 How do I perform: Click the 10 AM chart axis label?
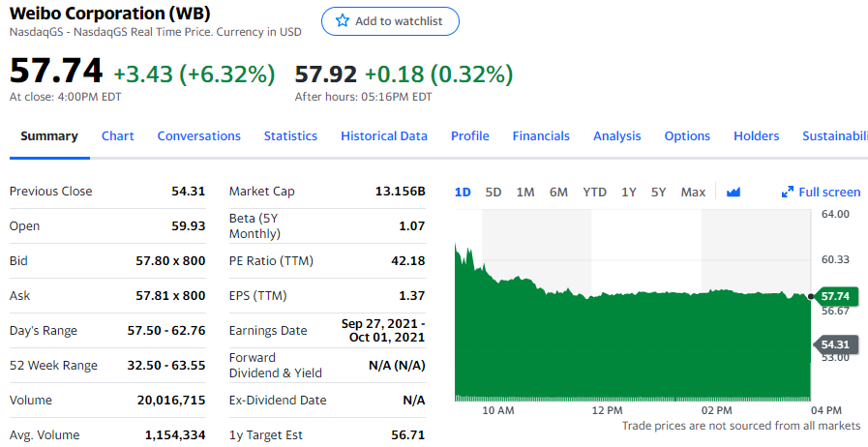click(497, 410)
